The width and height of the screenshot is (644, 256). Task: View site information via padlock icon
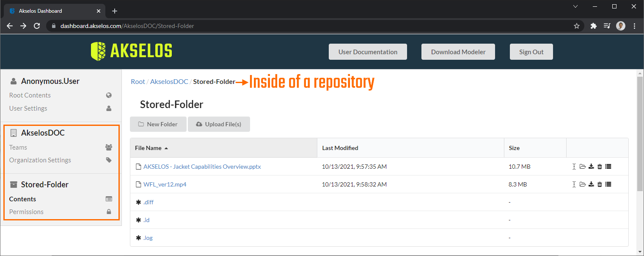click(53, 26)
